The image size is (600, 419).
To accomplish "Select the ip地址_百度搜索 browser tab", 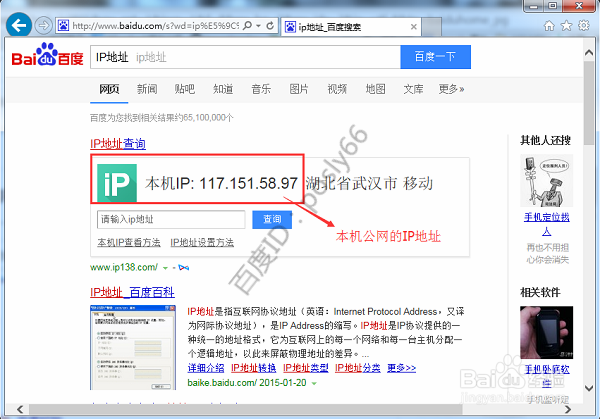I will [351, 27].
